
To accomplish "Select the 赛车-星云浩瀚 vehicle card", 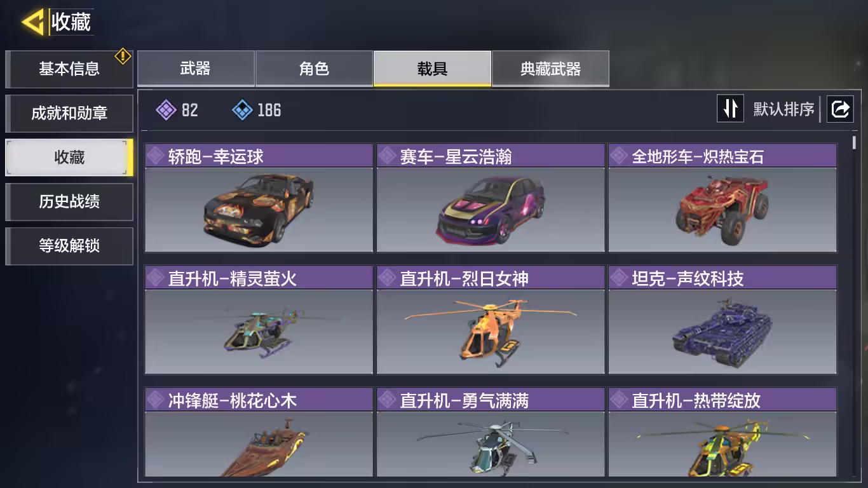I will point(491,198).
